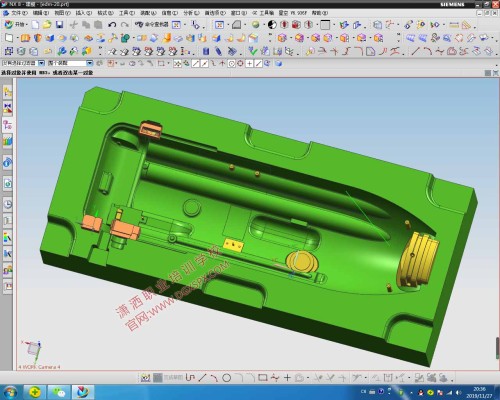Click the Windows Start button
The height and width of the screenshot is (400, 500).
pyautogui.click(x=10, y=392)
